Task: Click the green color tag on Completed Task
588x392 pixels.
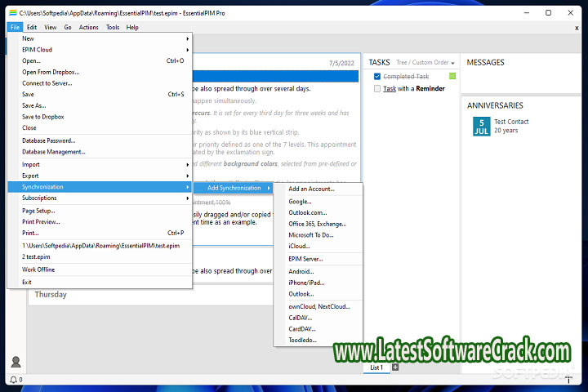Action: pos(452,77)
